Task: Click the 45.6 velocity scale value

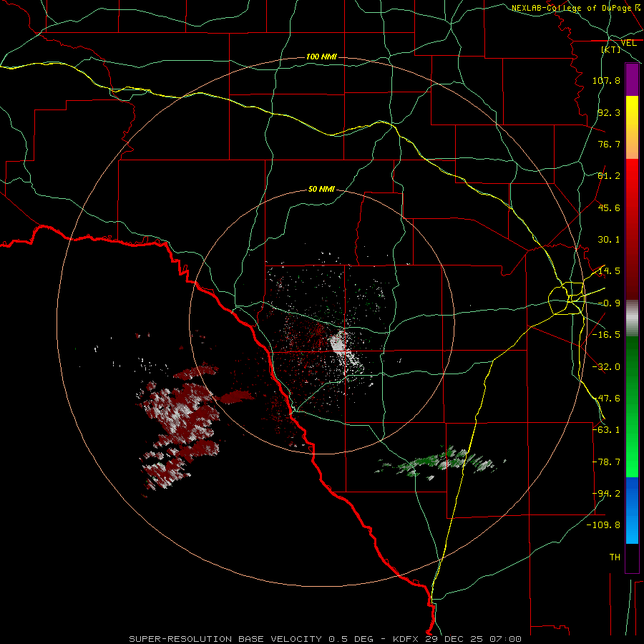Action: [609, 208]
